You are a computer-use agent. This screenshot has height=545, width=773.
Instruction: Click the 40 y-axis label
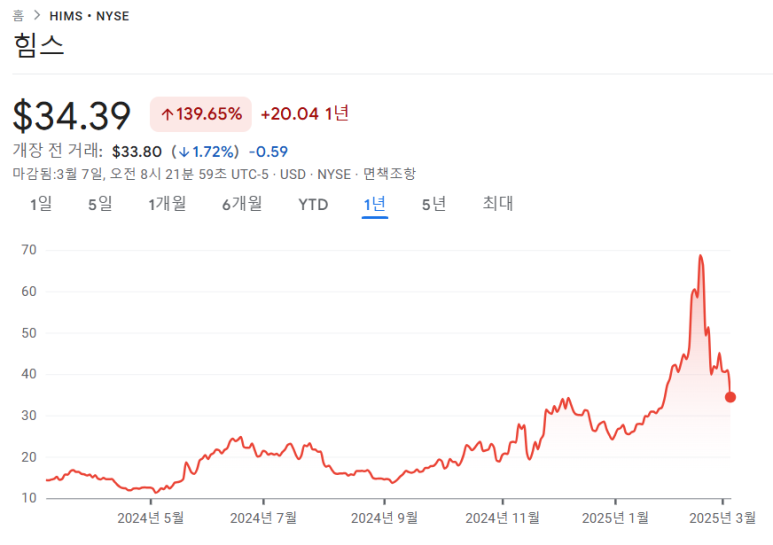point(29,374)
